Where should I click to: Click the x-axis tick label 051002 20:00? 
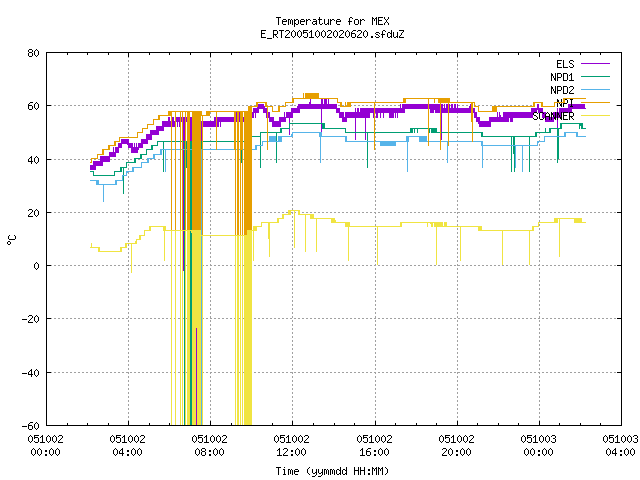[456, 445]
